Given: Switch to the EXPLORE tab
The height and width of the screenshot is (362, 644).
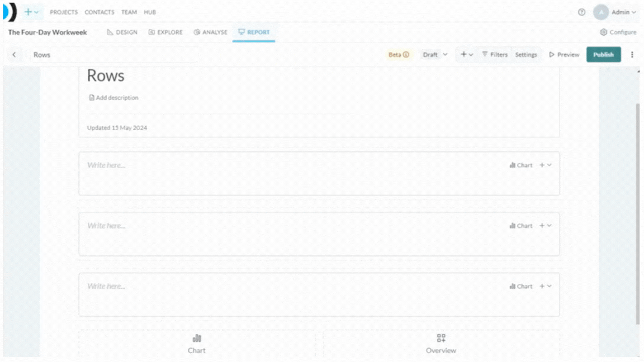Looking at the screenshot, I should point(165,32).
